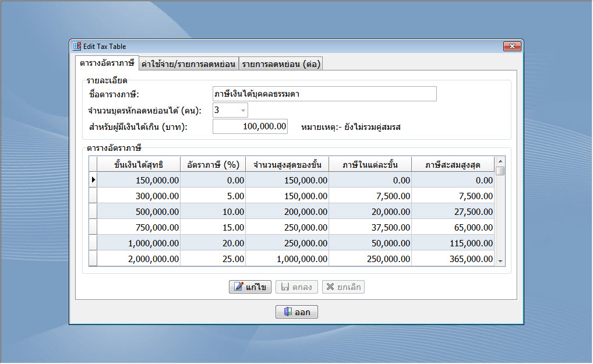Image resolution: width=593 pixels, height=364 pixels.
Task: Click the อัตราภาษี (%) column header
Action: [213, 164]
